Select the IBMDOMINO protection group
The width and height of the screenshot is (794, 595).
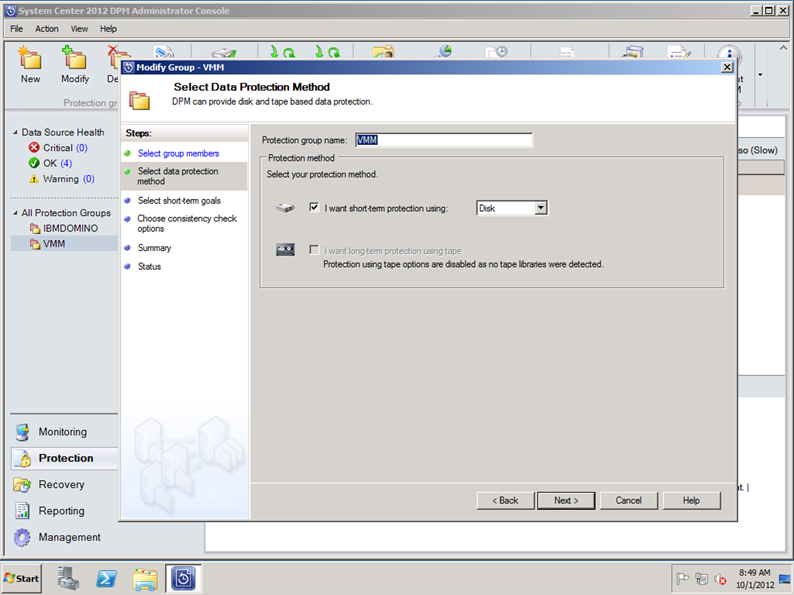click(70, 228)
